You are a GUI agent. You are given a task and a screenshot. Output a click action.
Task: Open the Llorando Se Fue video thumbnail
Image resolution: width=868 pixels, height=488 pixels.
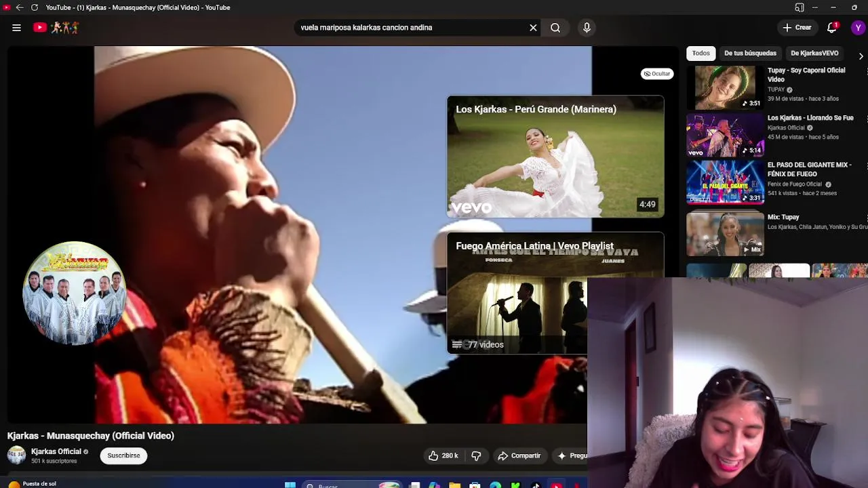(725, 135)
